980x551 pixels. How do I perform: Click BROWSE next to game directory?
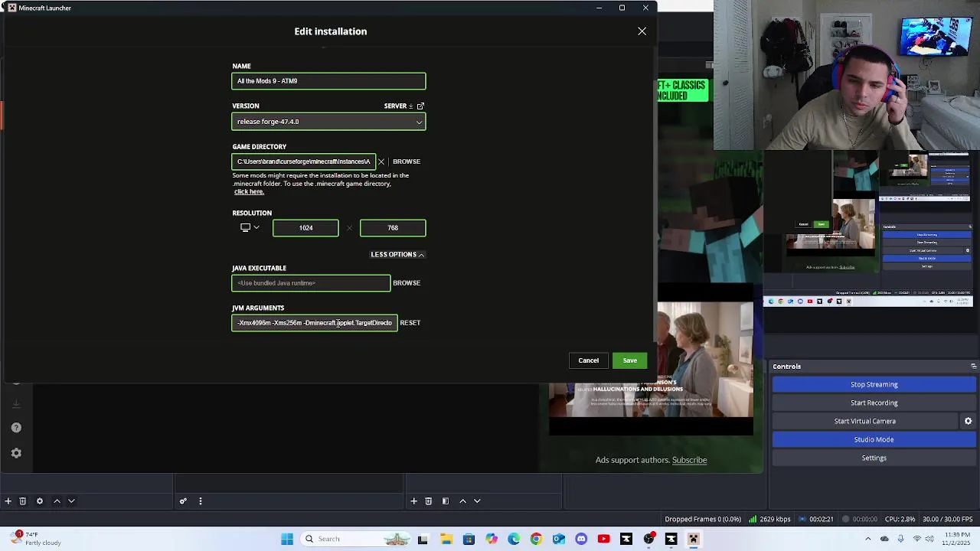coord(407,161)
